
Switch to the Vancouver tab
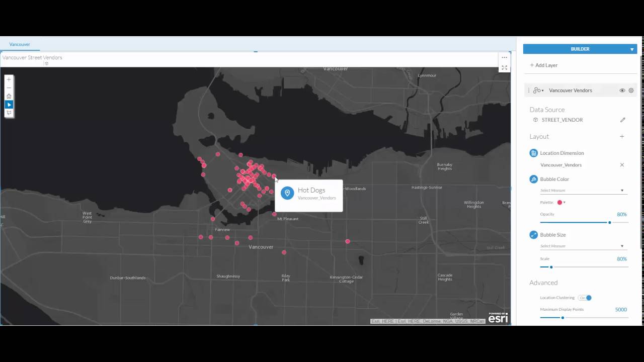click(20, 44)
